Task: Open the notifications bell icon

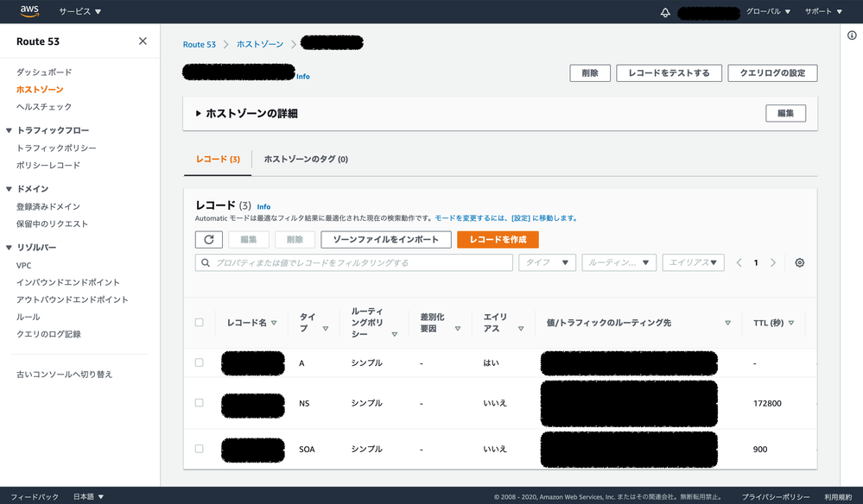Action: click(x=665, y=12)
